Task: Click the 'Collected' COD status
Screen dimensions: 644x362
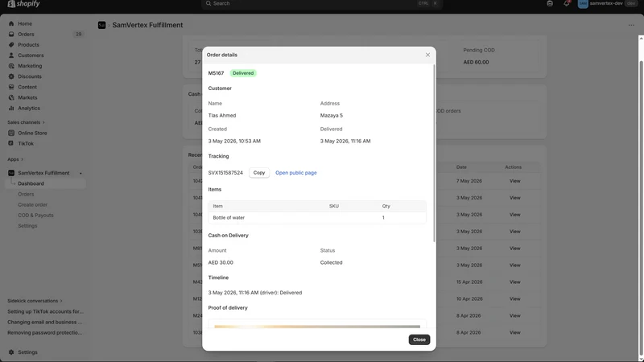Action: pos(331,263)
